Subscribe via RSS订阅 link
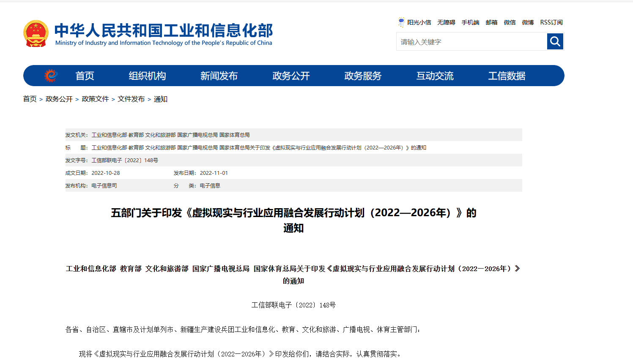 tap(551, 22)
